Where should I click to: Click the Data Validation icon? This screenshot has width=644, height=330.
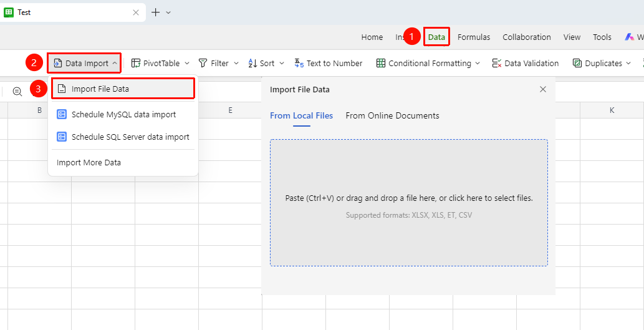click(x=496, y=63)
